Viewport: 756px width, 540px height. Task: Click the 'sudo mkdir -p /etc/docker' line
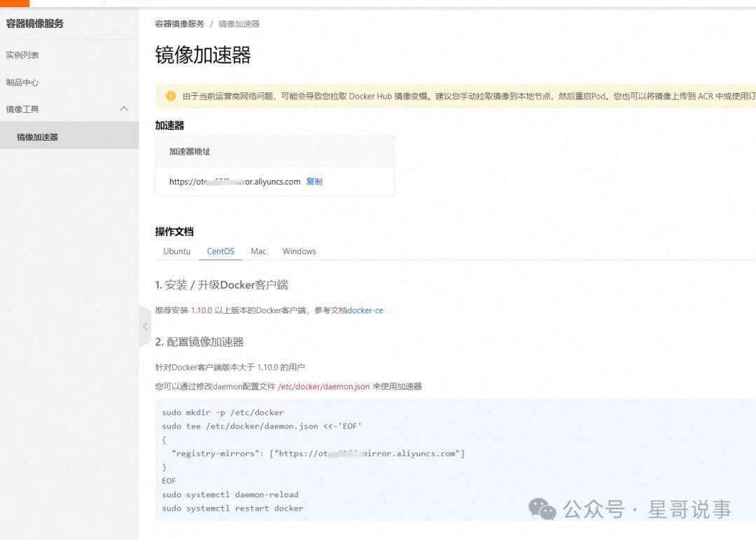click(223, 413)
